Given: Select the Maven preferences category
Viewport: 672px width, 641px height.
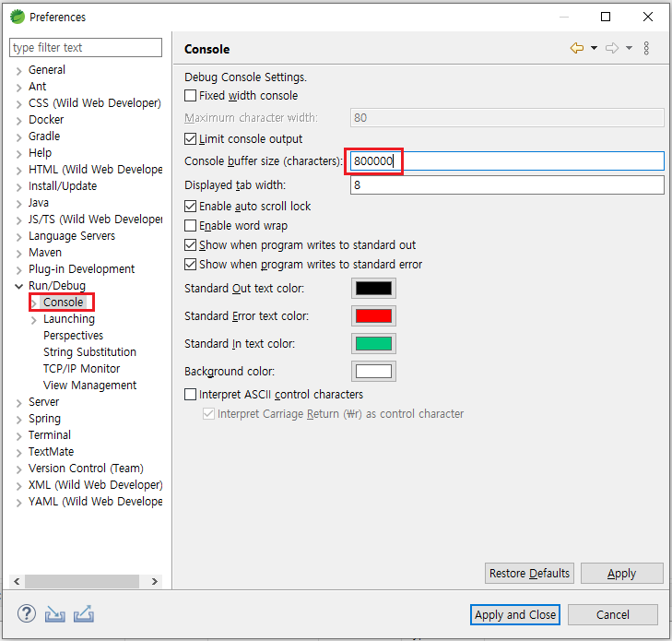Looking at the screenshot, I should click(x=45, y=253).
